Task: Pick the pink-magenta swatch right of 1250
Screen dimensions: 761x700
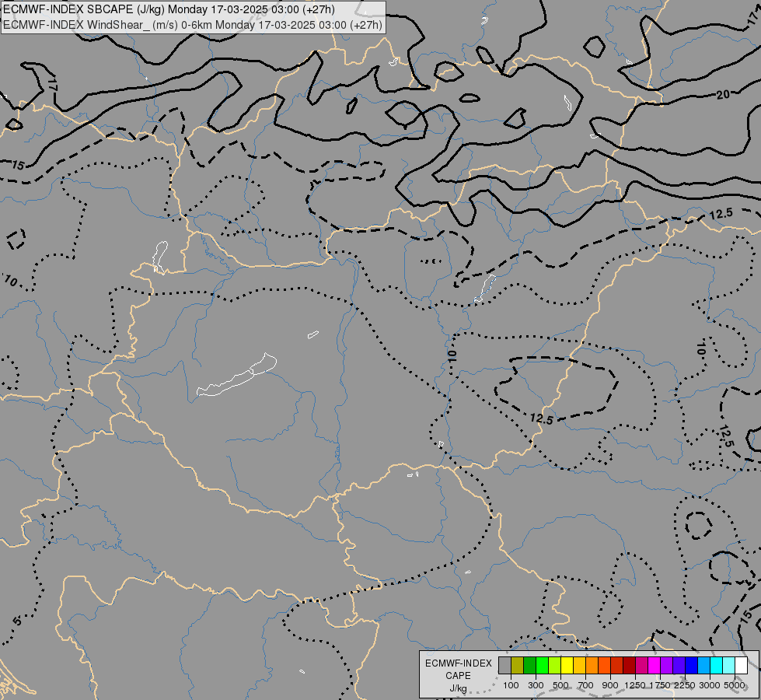Action: coord(641,666)
